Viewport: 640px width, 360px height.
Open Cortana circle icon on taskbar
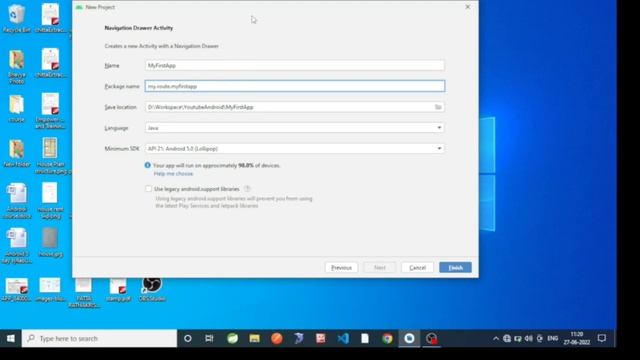[188, 338]
